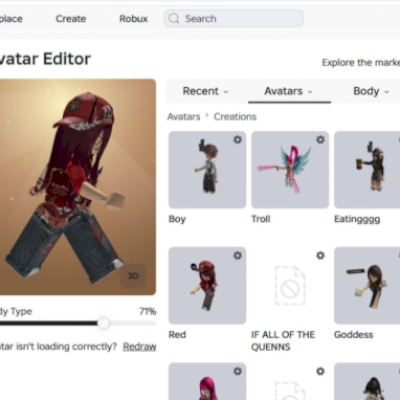This screenshot has height=400, width=400.
Task: Click the Boy avatar name label
Action: tap(177, 219)
